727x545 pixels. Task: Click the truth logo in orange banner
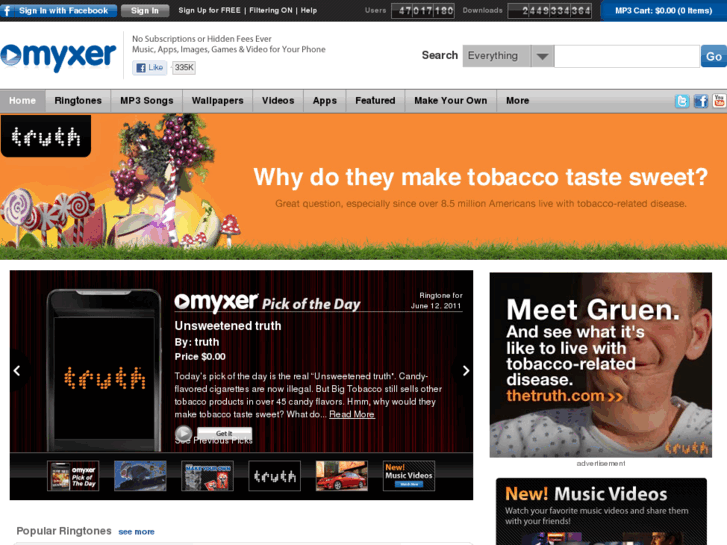(x=45, y=136)
